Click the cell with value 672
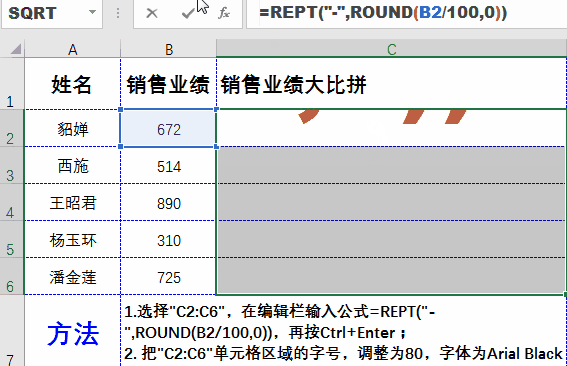This screenshot has width=567, height=366. (x=169, y=128)
